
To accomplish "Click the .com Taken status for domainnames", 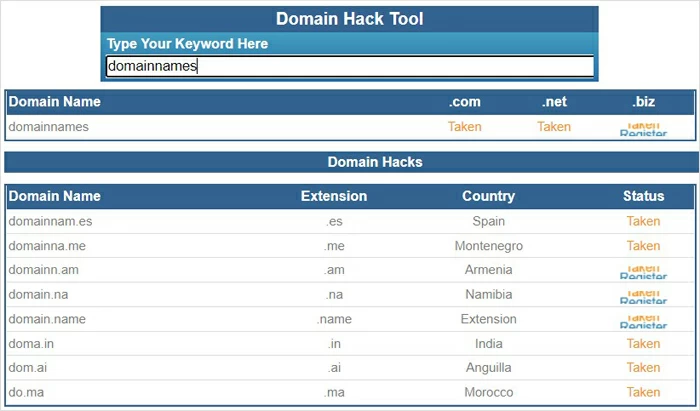I will click(464, 127).
